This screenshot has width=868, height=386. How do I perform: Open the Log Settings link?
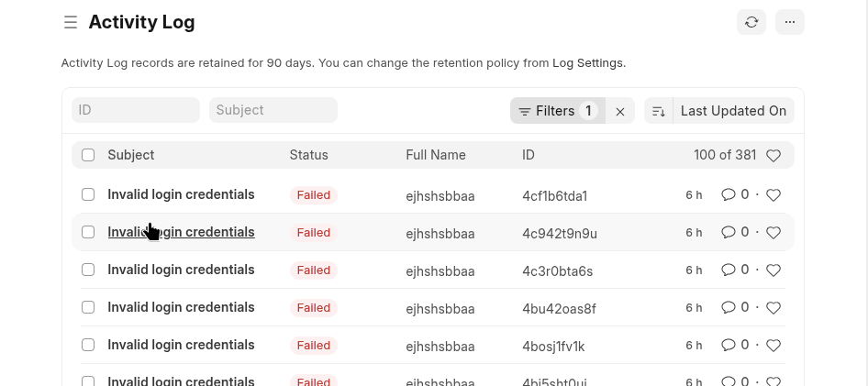(587, 63)
